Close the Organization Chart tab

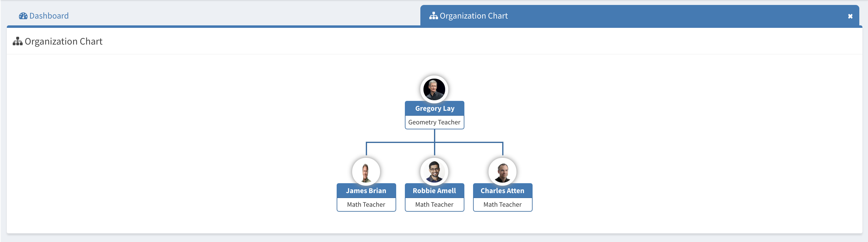coord(850,16)
